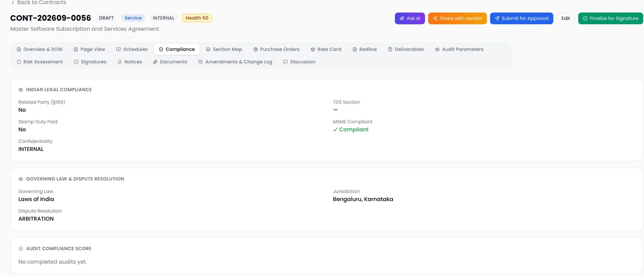Screen dimensions: 644x276
Task: Open the Signatures tab
Action: (90, 62)
